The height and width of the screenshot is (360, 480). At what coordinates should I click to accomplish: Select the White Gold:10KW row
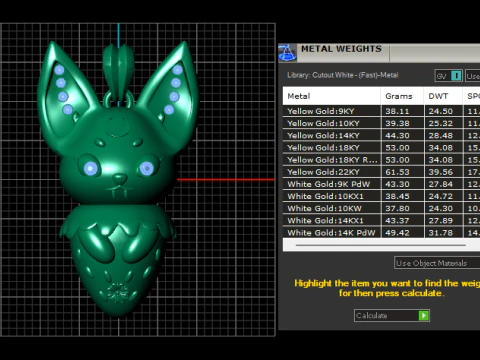pos(381,208)
